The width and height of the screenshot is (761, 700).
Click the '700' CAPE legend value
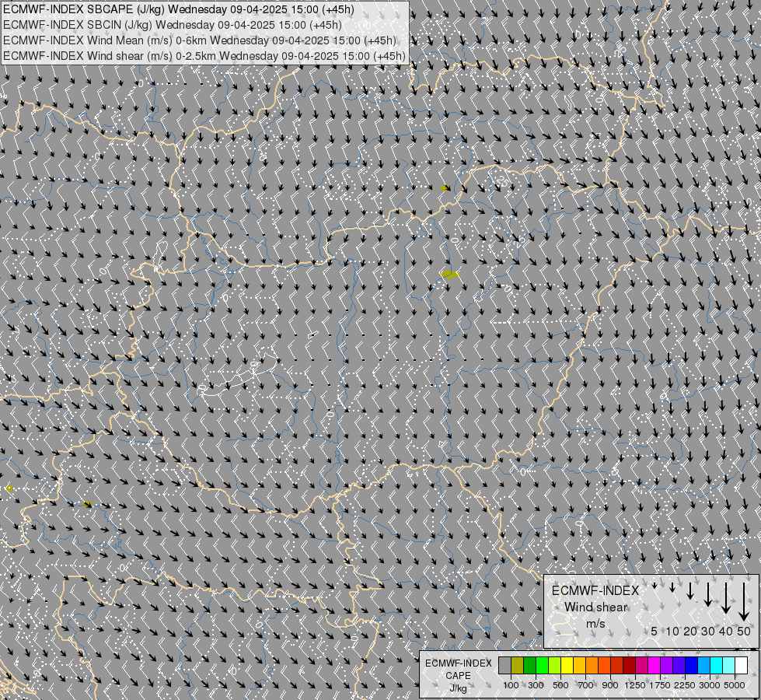point(586,685)
